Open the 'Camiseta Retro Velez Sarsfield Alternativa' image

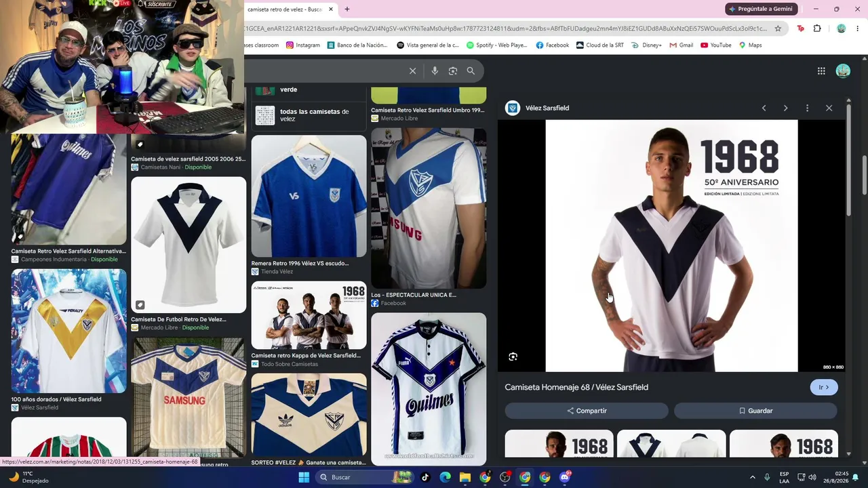click(68, 189)
